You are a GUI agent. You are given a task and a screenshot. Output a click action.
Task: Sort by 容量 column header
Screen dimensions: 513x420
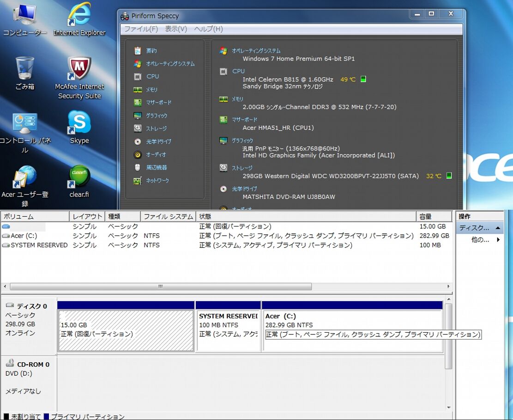pos(434,216)
